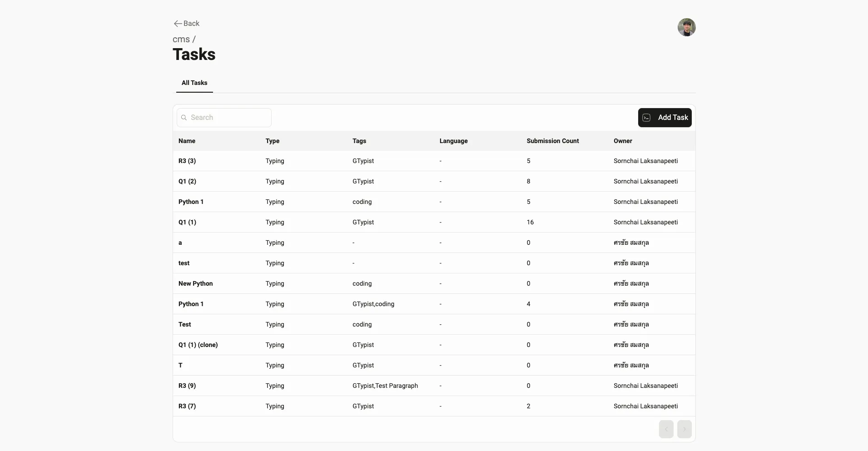Click the Add Task button
Screen dimensions: 868x451
[665, 118]
